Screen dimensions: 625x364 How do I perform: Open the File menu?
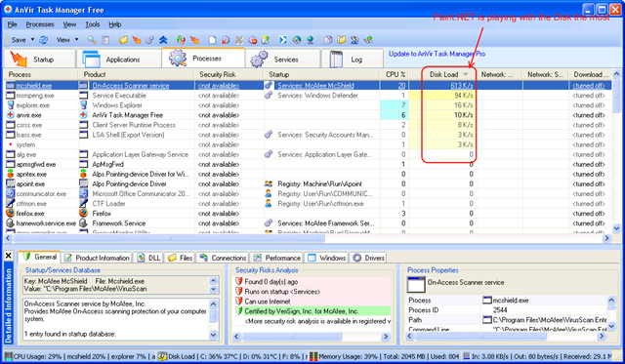13,24
